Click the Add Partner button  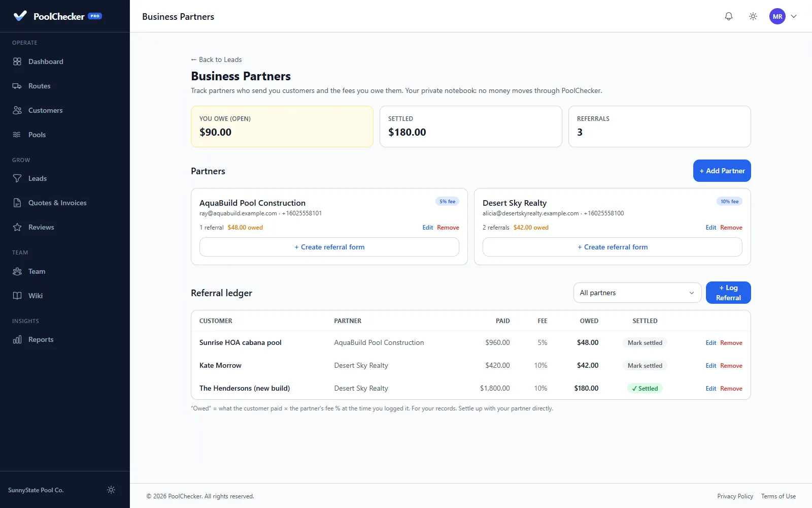(x=722, y=171)
